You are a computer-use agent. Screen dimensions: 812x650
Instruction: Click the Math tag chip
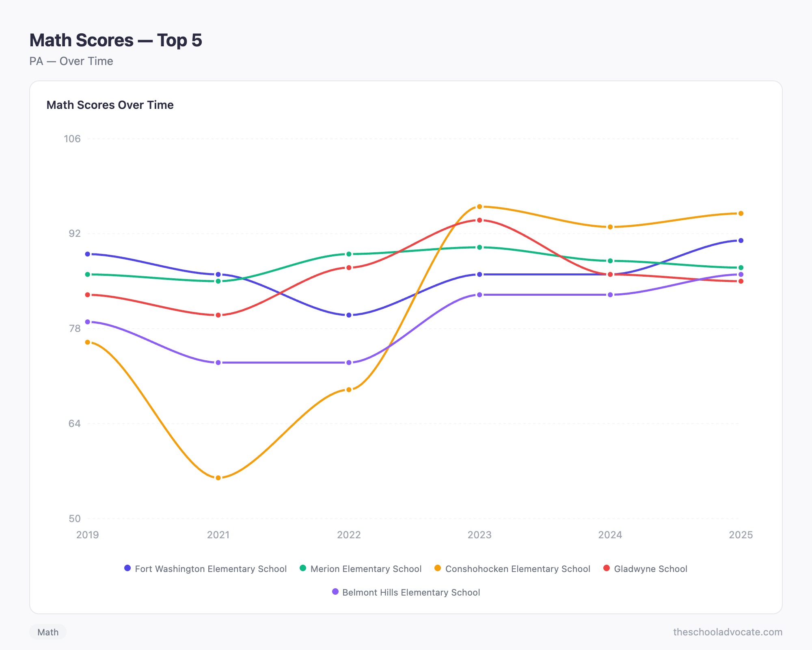coord(48,632)
